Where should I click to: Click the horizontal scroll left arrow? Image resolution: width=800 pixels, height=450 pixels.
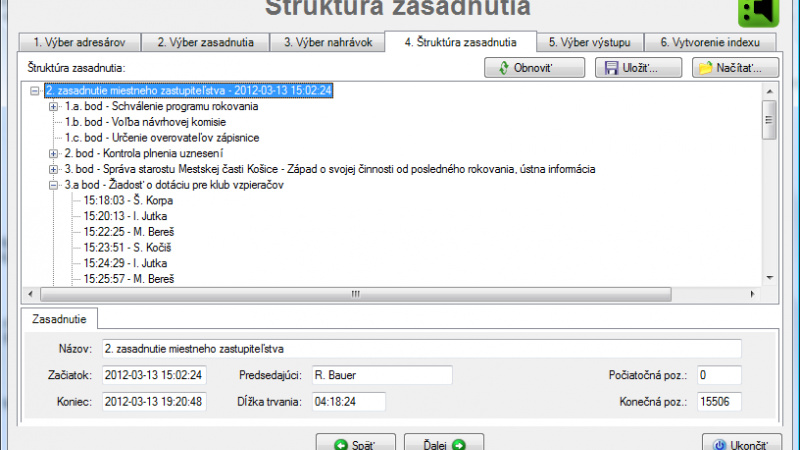pos(31,294)
